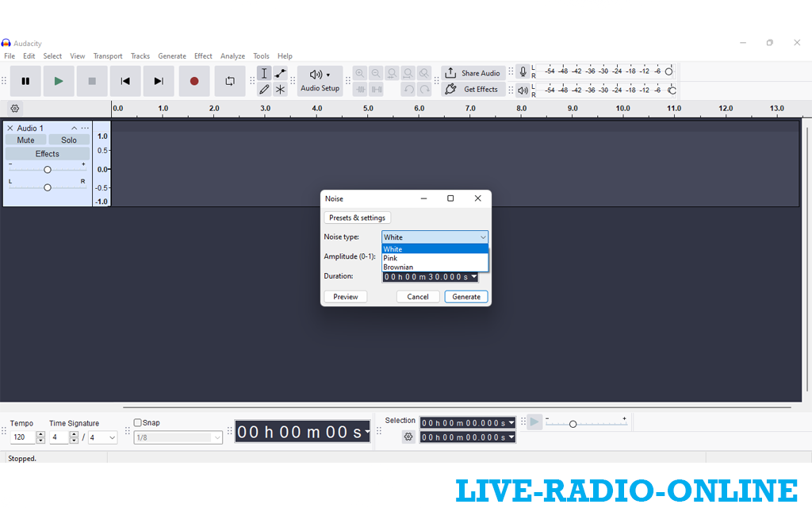Toggle the Loop playback button
The height and width of the screenshot is (508, 812).
click(x=230, y=81)
